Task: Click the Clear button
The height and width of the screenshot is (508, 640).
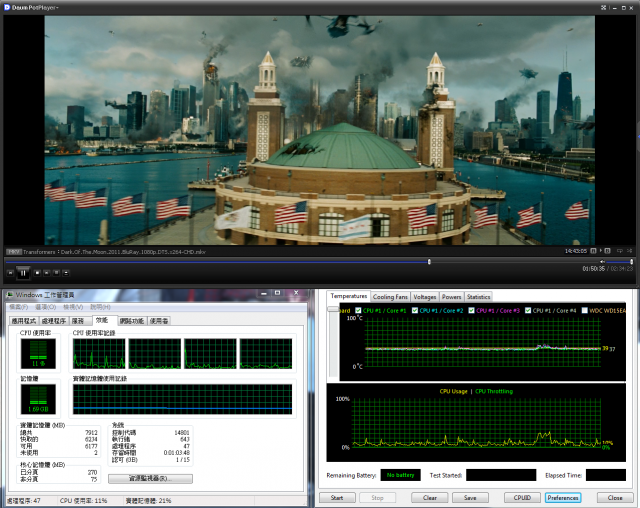Action: [x=430, y=498]
